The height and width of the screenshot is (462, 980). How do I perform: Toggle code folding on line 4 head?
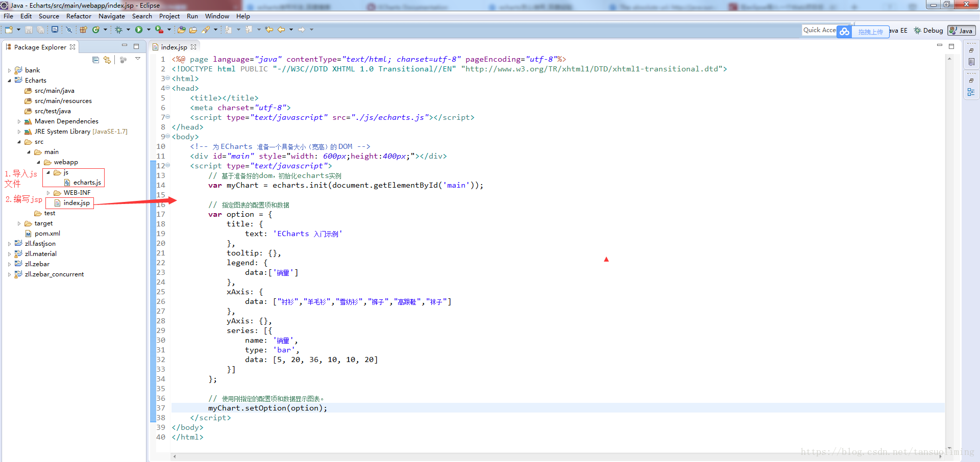pos(168,88)
